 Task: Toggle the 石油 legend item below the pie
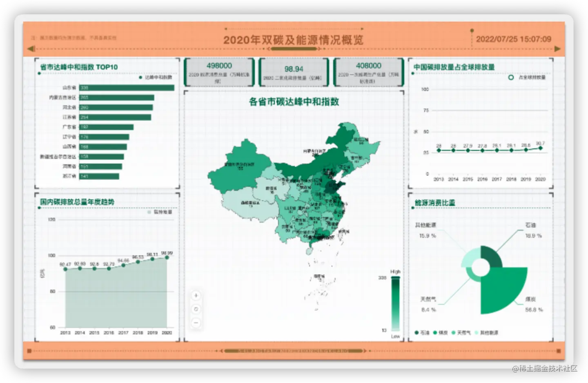(x=422, y=332)
